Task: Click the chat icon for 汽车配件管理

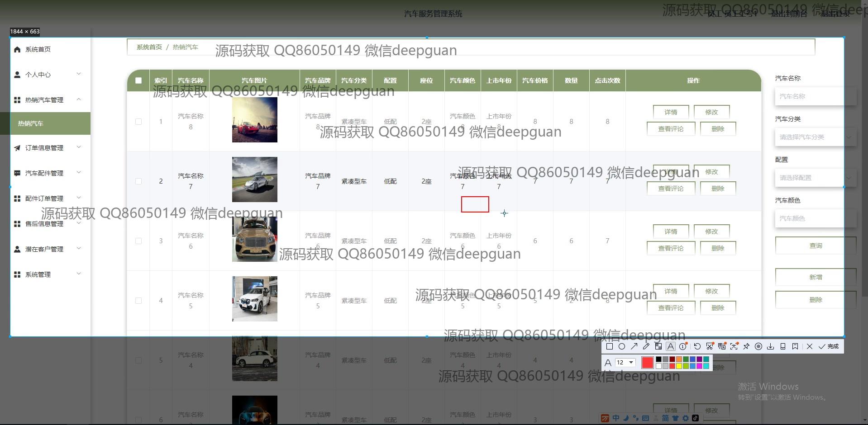Action: (x=17, y=173)
